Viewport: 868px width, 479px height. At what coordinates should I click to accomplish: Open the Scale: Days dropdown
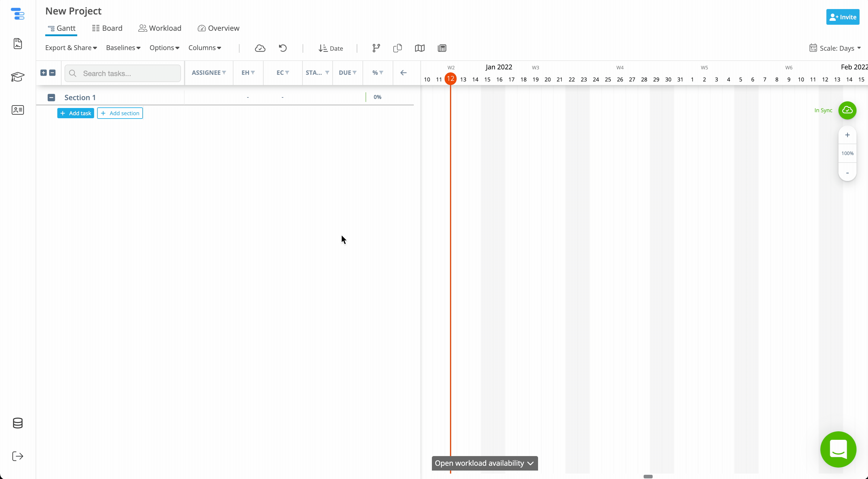pyautogui.click(x=835, y=48)
